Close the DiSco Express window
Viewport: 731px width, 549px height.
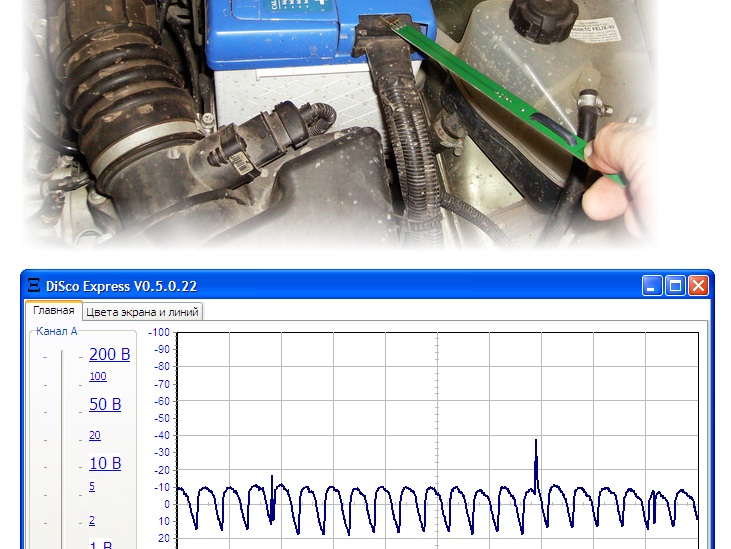698,286
